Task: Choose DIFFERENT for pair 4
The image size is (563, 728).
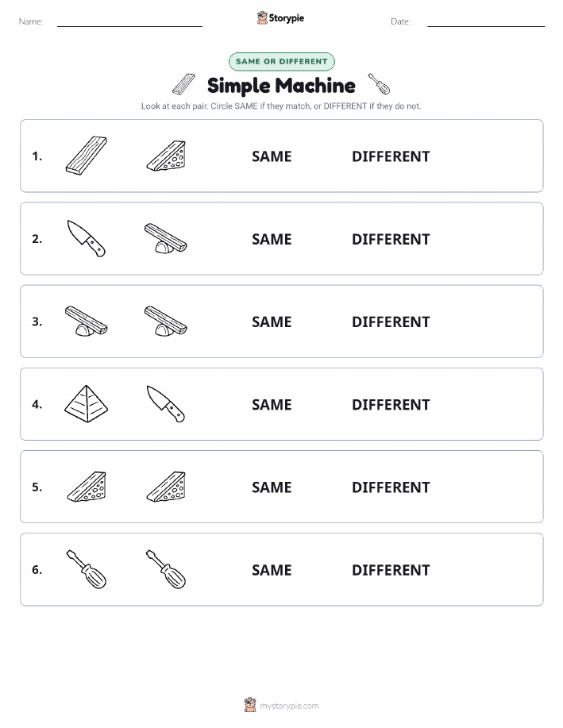Action: pyautogui.click(x=391, y=404)
